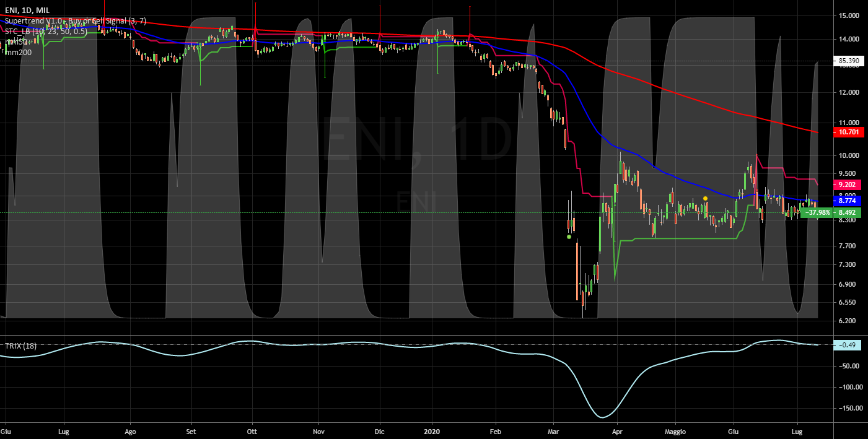Viewport: 868px width, 439px height.
Task: Click the Set label on the time axis
Action: tap(191, 430)
